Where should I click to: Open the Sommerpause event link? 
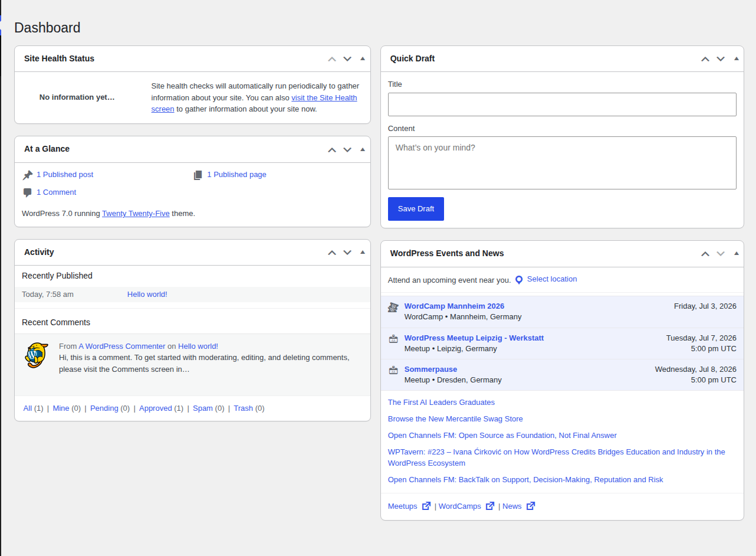pos(430,369)
